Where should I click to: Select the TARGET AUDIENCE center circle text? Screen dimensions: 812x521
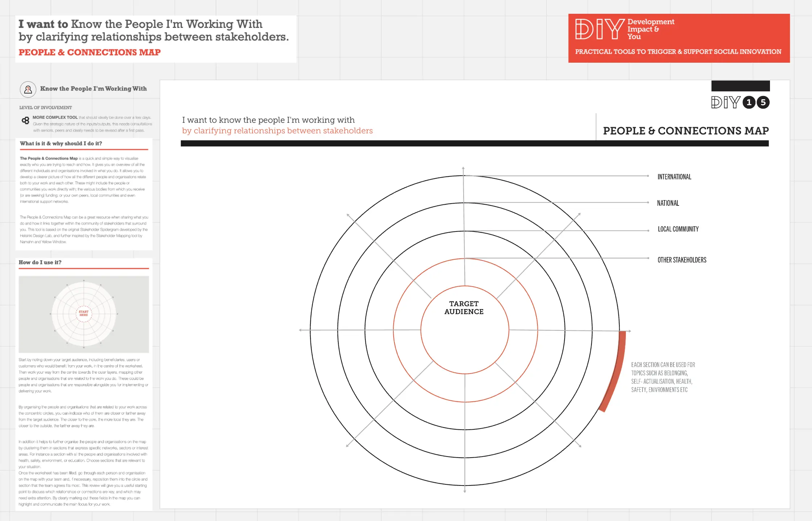coord(464,308)
